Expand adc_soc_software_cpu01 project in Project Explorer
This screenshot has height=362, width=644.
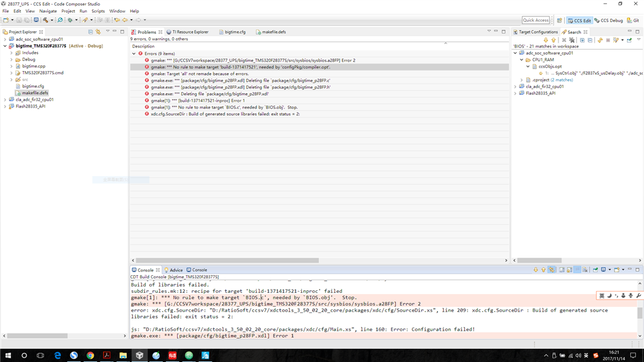tap(5, 40)
